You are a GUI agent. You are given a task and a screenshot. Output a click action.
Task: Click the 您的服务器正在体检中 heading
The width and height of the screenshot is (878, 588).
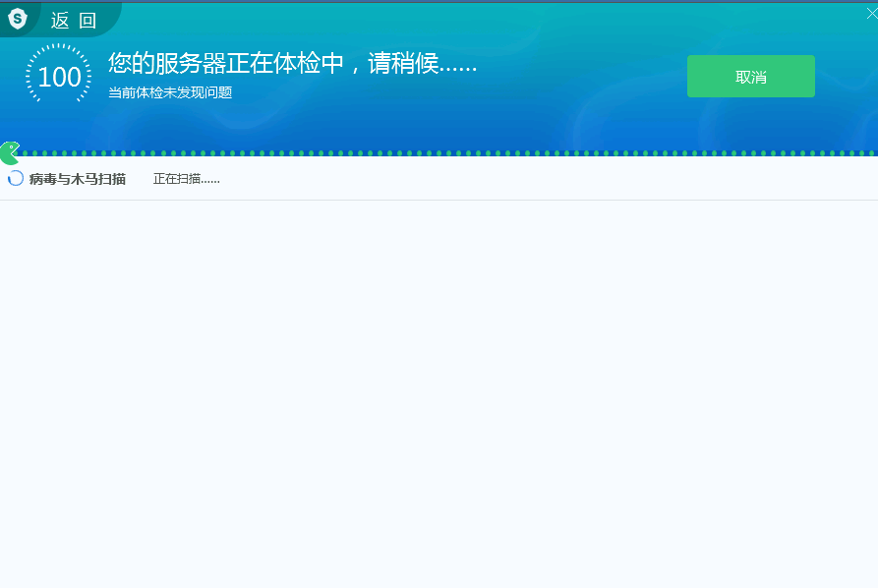(225, 64)
